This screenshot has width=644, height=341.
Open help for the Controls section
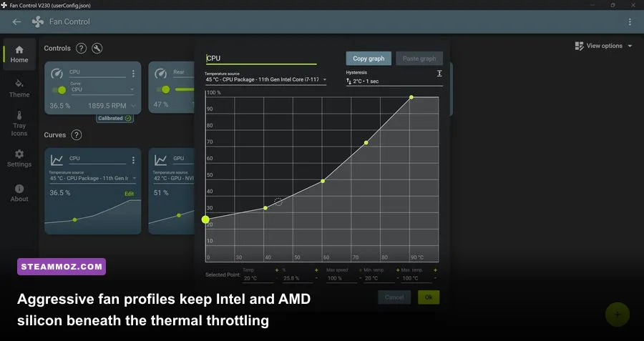tap(82, 49)
